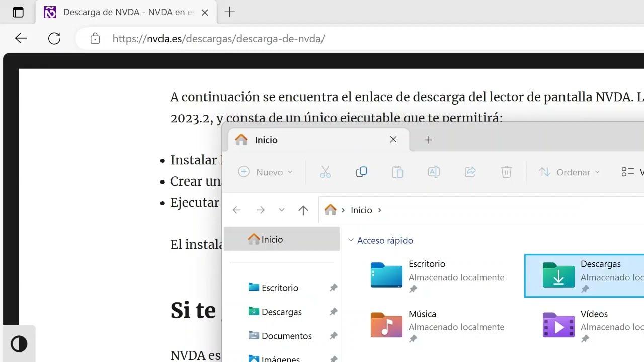Unpin Escritorio via its sidebar pin icon
This screenshot has width=644, height=362.
[x=333, y=288]
